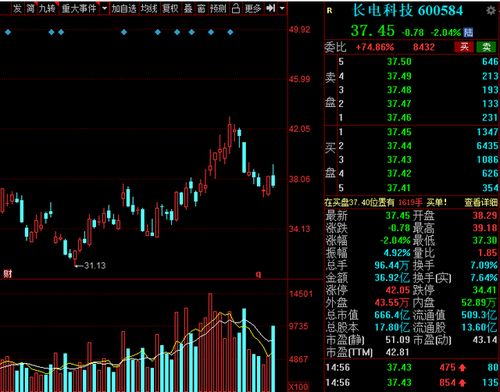Viewport: 500px width, 392px height.
Task: Open the settings gear beside stock name
Action: coord(490,11)
